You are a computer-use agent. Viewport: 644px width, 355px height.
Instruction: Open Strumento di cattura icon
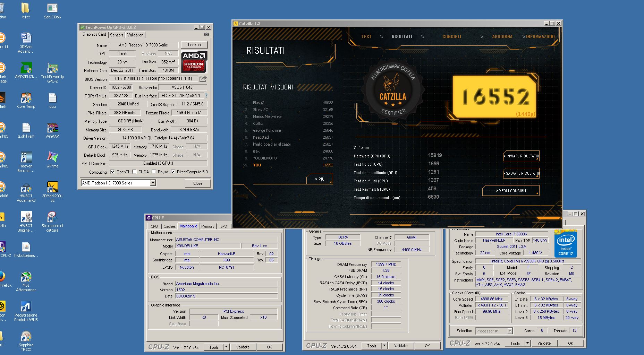52,222
